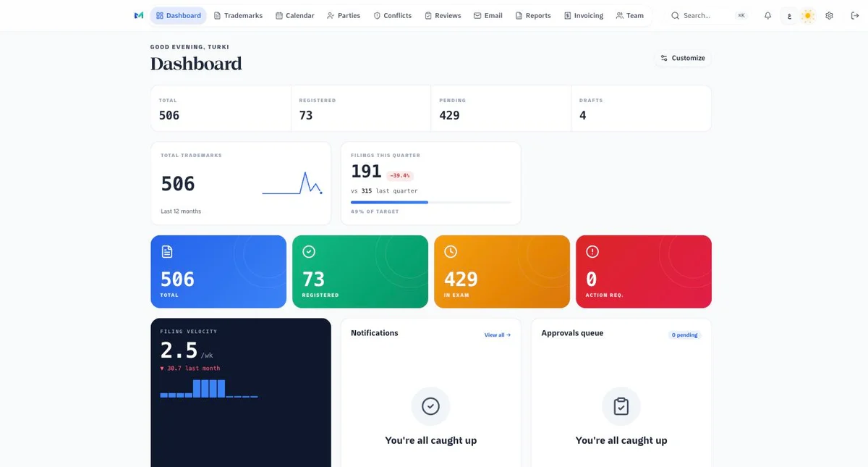Click the checkmark icon in the Registered card
Screen dimensions: 868x467
[309, 251]
